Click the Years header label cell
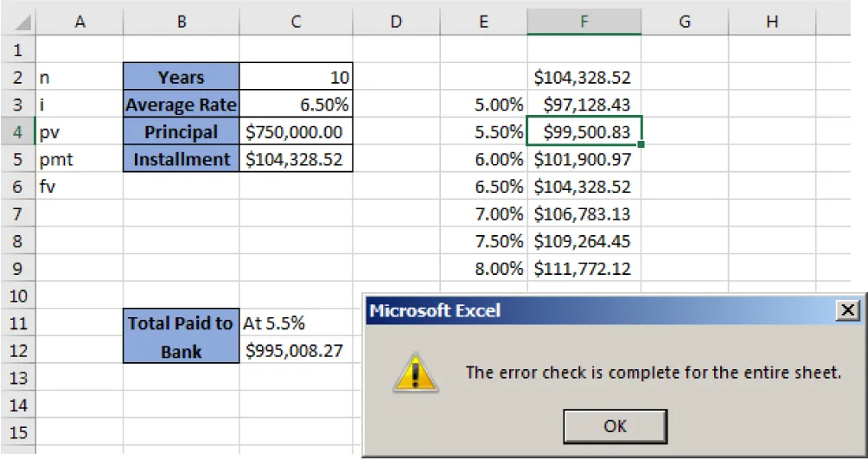The image size is (868, 459). click(182, 78)
